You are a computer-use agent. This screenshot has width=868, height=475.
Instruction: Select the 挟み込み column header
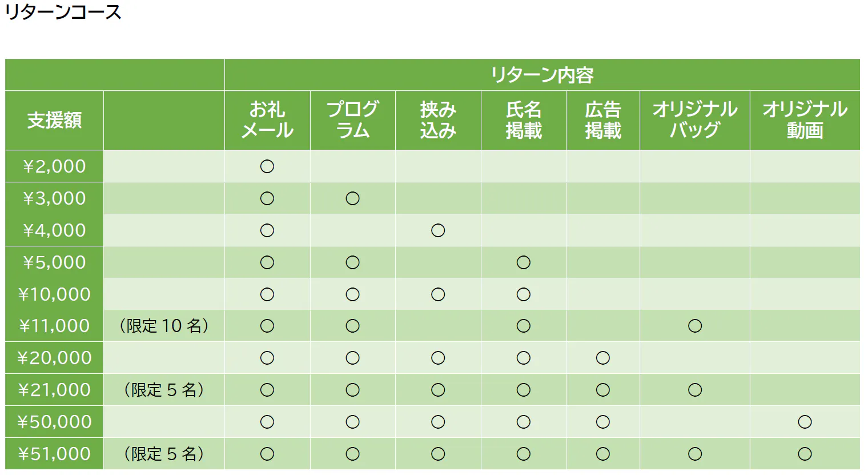438,120
